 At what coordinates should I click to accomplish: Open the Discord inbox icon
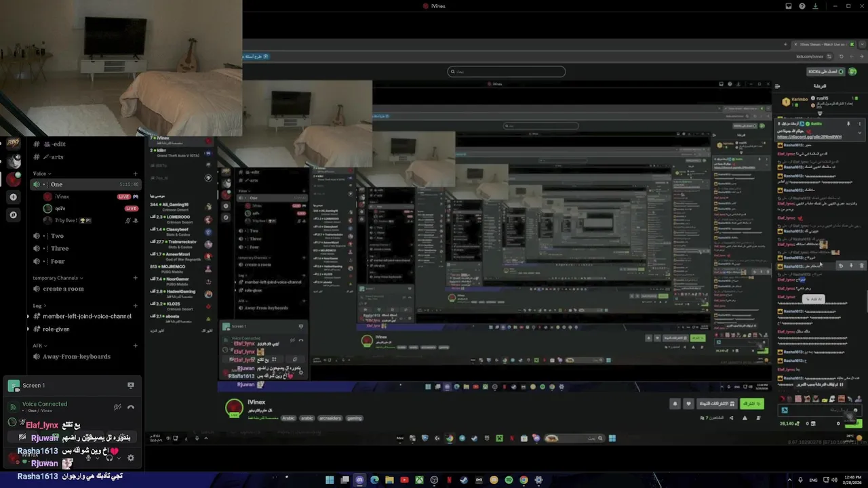click(789, 6)
